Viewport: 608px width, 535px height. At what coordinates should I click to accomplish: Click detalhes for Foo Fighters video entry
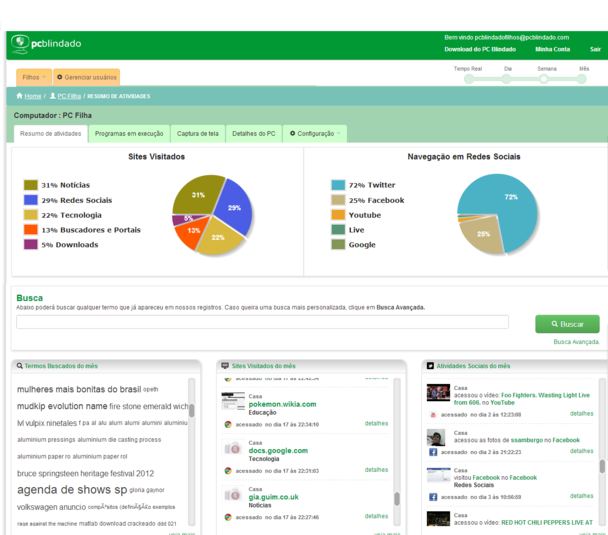click(x=581, y=414)
